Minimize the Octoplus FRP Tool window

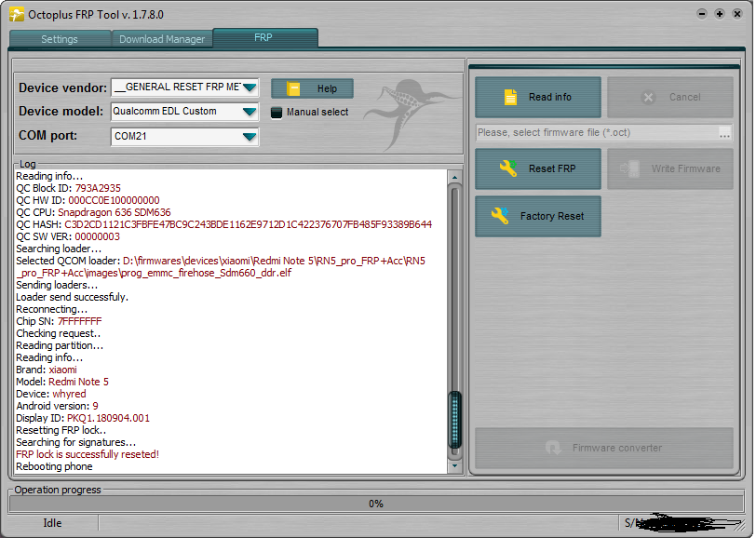pos(702,14)
